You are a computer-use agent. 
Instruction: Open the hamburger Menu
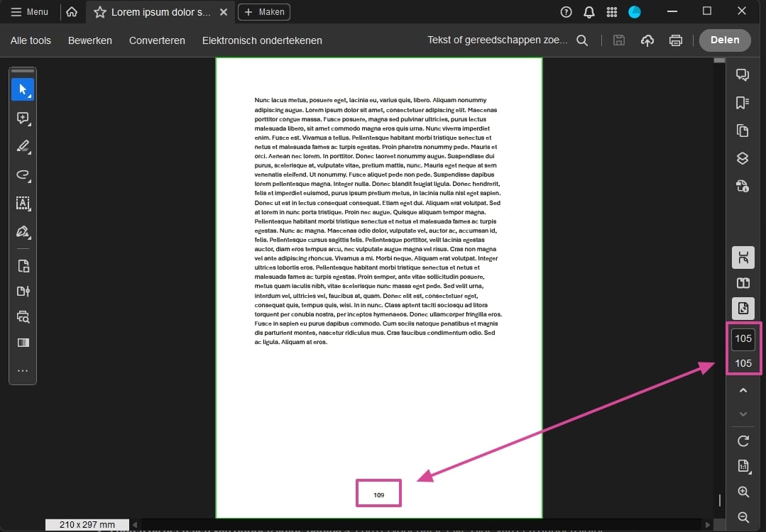[29, 12]
